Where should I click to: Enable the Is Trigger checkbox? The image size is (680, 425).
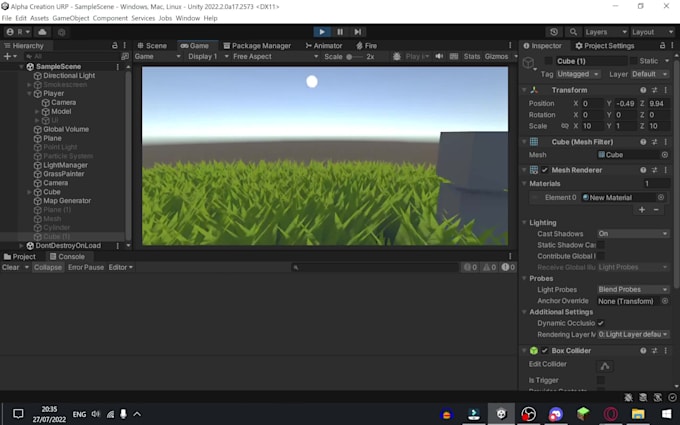(601, 380)
